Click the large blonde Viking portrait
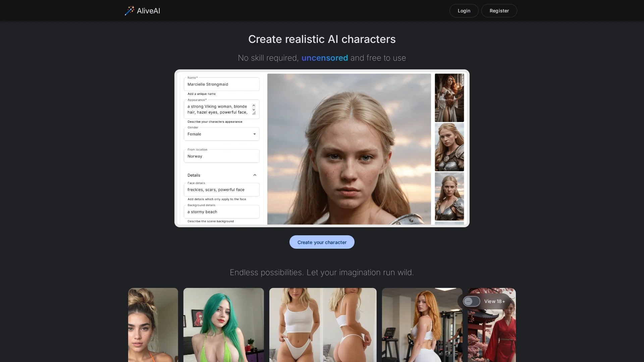 (x=349, y=149)
